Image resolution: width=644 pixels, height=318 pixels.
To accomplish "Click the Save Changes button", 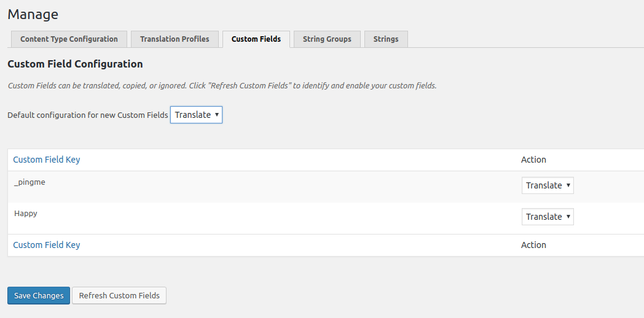I will [39, 296].
